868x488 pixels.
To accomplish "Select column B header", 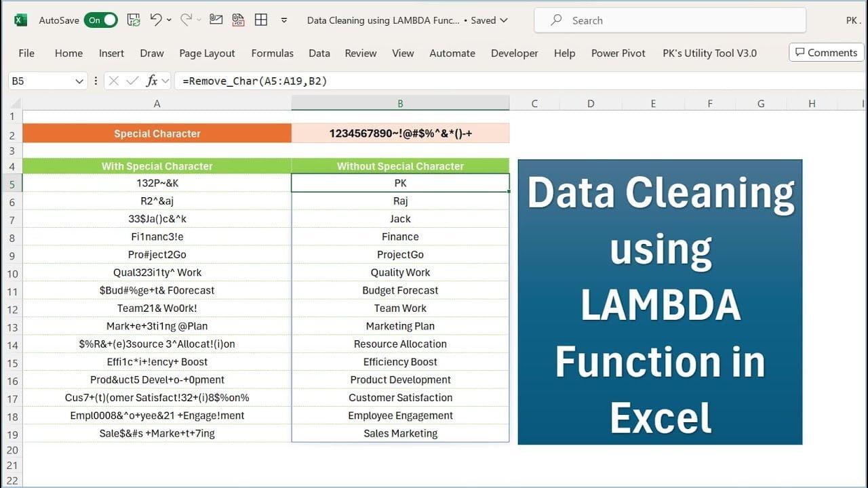I will [x=400, y=104].
